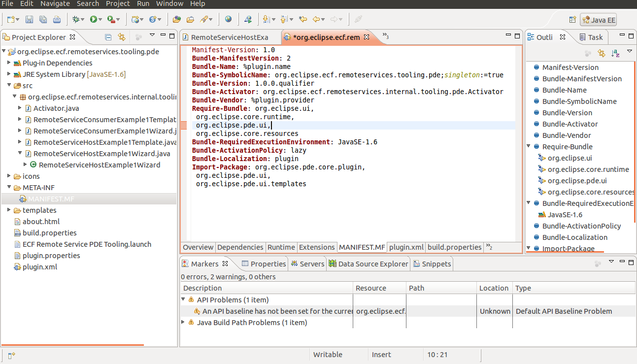Toggle alphabetical sort in Outline view

tap(615, 53)
